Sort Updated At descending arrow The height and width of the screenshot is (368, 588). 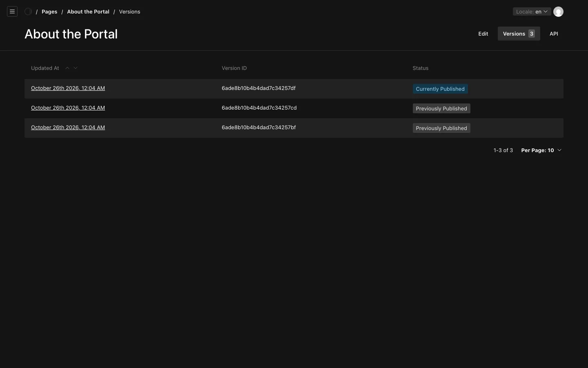point(76,68)
